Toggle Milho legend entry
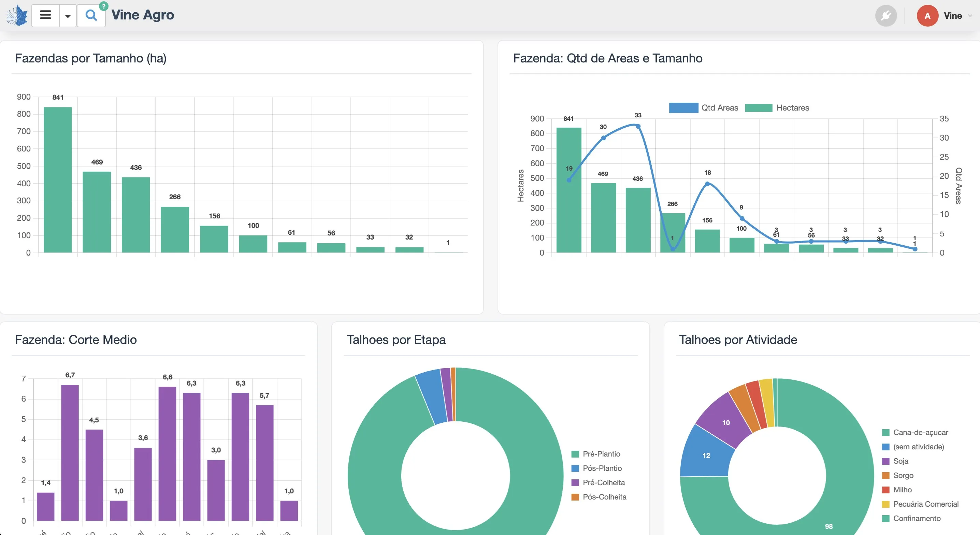Image resolution: width=980 pixels, height=535 pixels. pos(897,490)
